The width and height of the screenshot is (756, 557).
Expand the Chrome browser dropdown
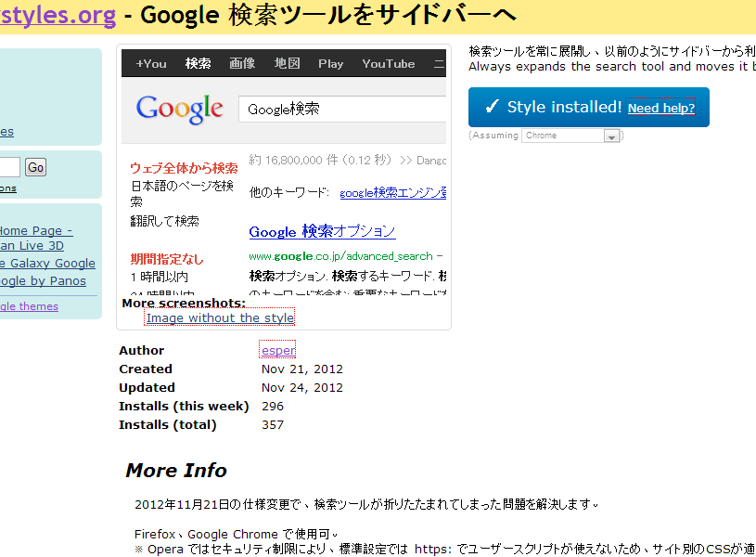[570, 136]
